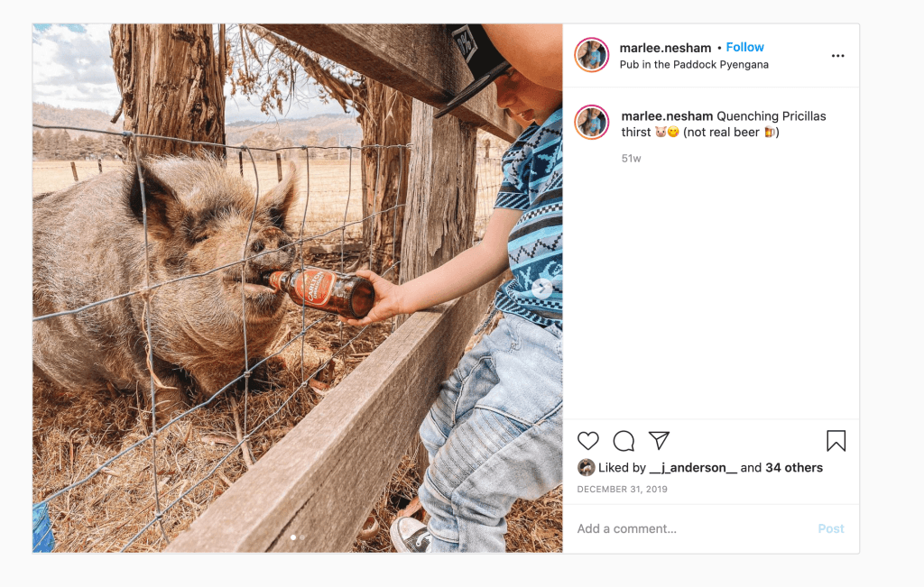Click the 51w caption timestamp
This screenshot has height=587, width=924.
pos(631,159)
